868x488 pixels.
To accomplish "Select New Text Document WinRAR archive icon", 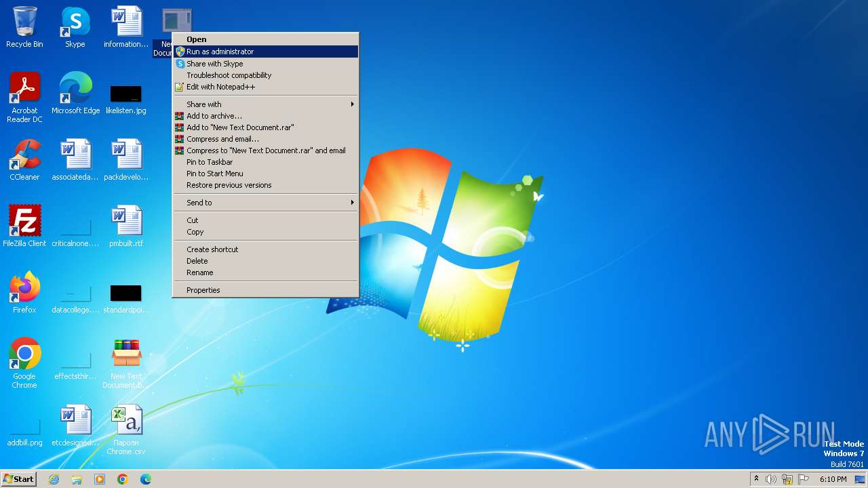I will click(x=126, y=363).
